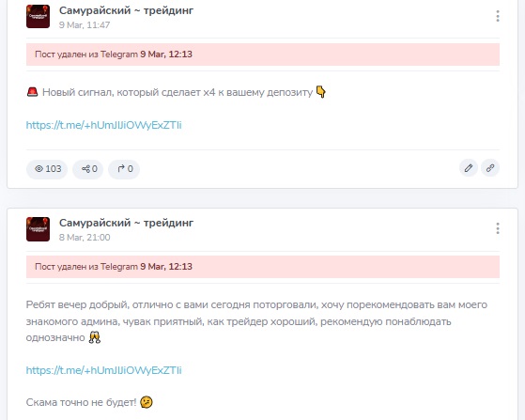525x420 pixels.
Task: Click deleted-post notice in the first post
Action: 263,54
